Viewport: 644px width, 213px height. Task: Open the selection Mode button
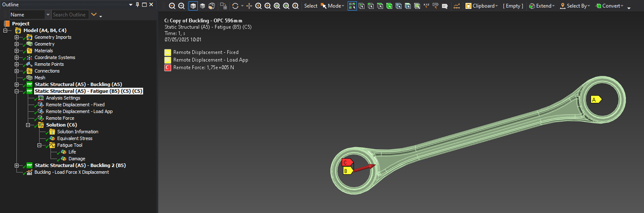(x=332, y=6)
